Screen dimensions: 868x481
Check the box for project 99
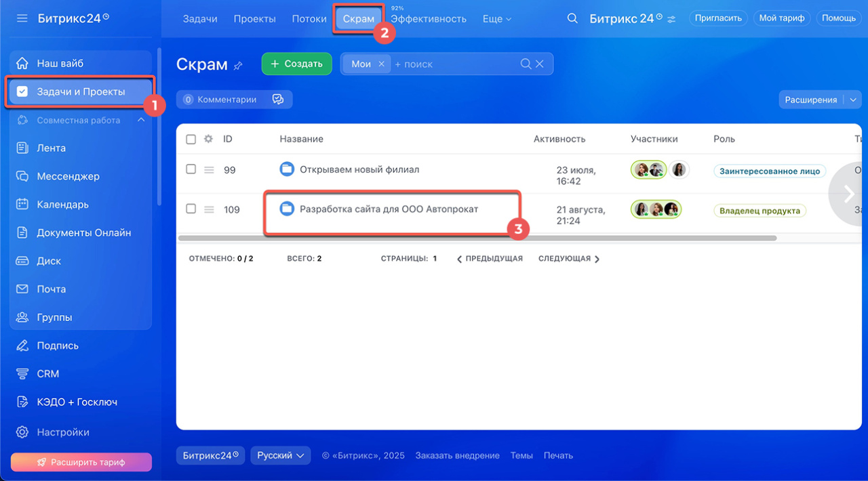(191, 169)
